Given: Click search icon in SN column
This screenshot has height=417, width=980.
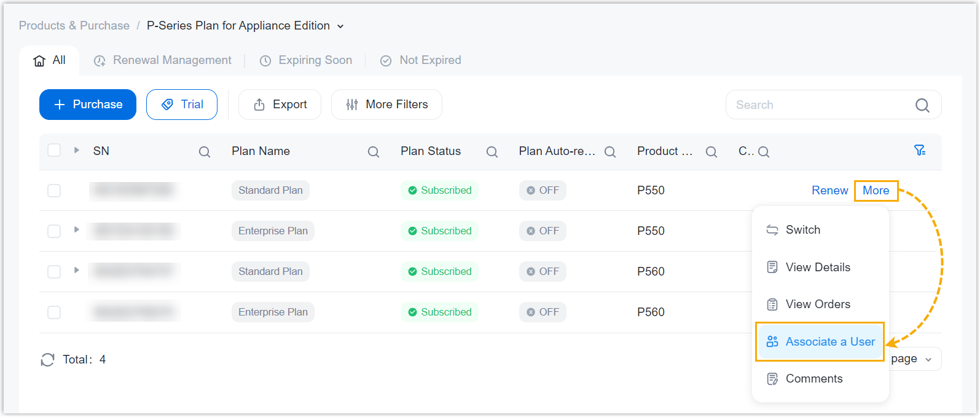Looking at the screenshot, I should tap(205, 152).
